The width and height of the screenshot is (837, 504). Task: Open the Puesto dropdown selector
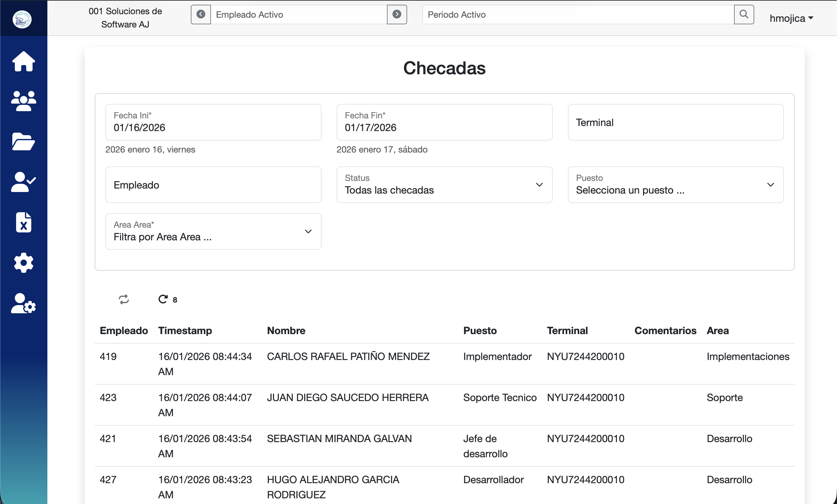pyautogui.click(x=675, y=185)
